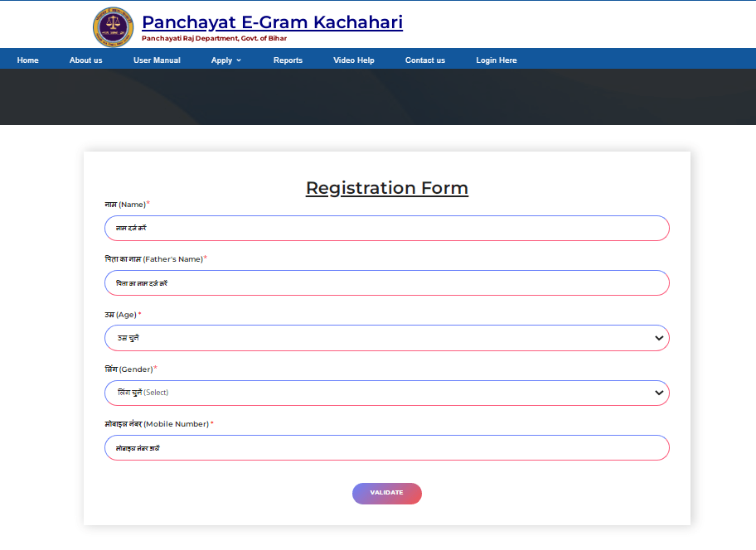Click the Gender dropdown arrow icon
This screenshot has width=756, height=550.
point(659,393)
